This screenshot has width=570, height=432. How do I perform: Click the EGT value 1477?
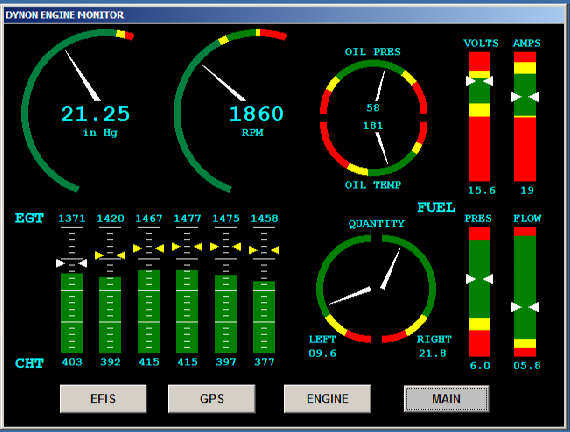(187, 218)
